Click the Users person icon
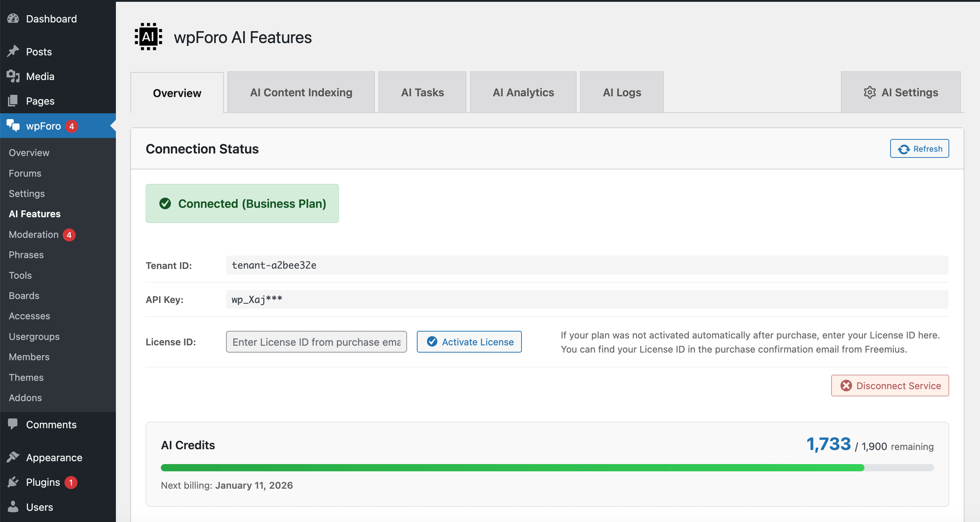The height and width of the screenshot is (522, 980). click(x=13, y=506)
